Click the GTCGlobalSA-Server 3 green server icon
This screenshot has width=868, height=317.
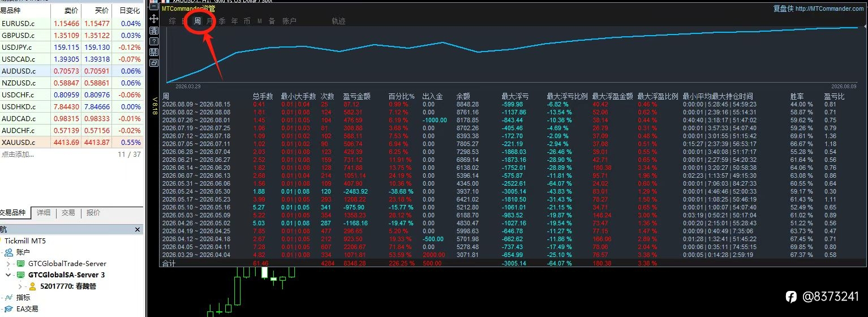click(21, 275)
